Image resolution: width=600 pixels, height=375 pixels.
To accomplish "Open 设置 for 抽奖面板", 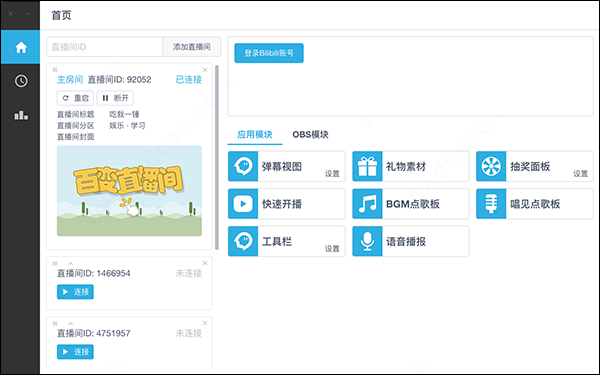I will click(580, 174).
